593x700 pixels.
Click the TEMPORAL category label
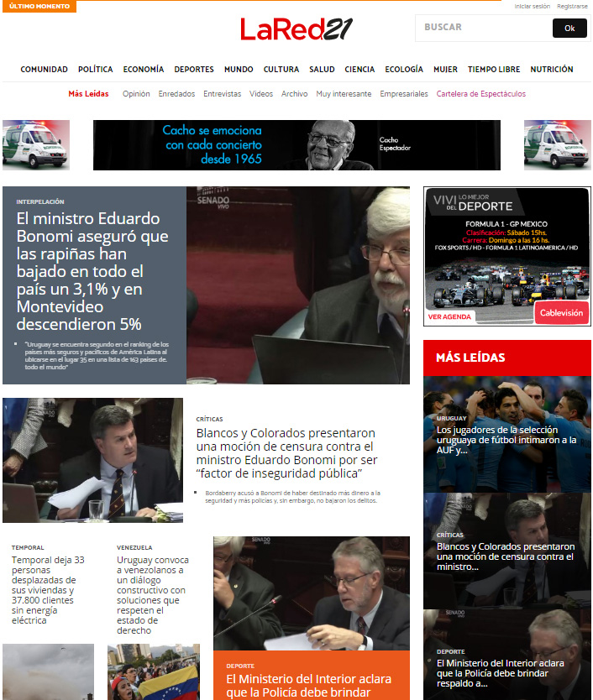coord(28,548)
